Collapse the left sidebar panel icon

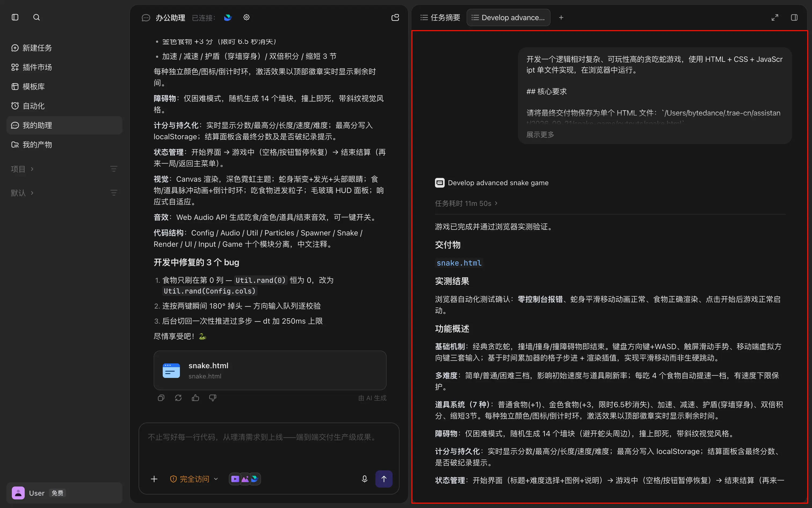[15, 17]
